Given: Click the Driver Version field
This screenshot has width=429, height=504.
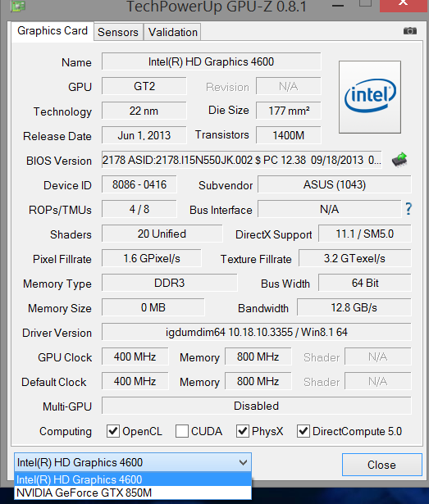Looking at the screenshot, I should (257, 332).
